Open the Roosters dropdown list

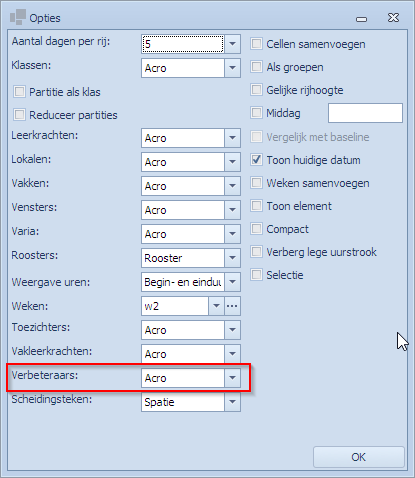pyautogui.click(x=232, y=258)
